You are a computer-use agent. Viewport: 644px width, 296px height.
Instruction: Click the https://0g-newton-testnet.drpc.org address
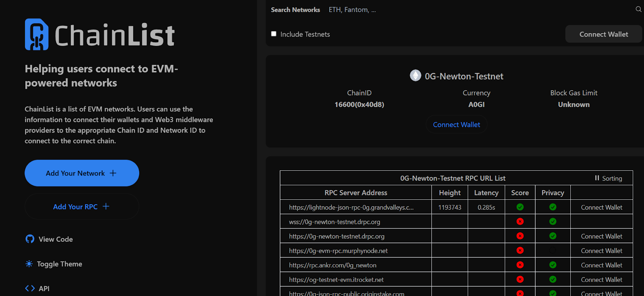pos(336,236)
